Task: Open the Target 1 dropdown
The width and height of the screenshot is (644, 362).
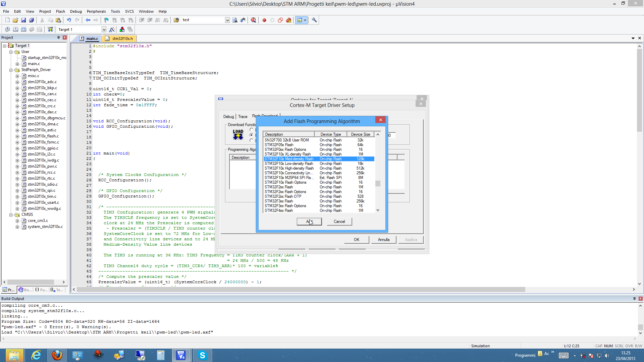Action: click(x=104, y=29)
